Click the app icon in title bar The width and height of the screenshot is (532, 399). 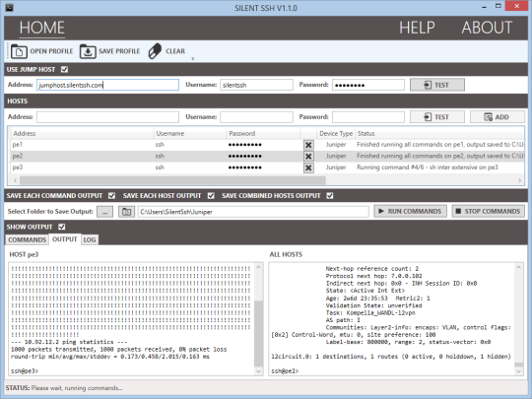point(9,8)
